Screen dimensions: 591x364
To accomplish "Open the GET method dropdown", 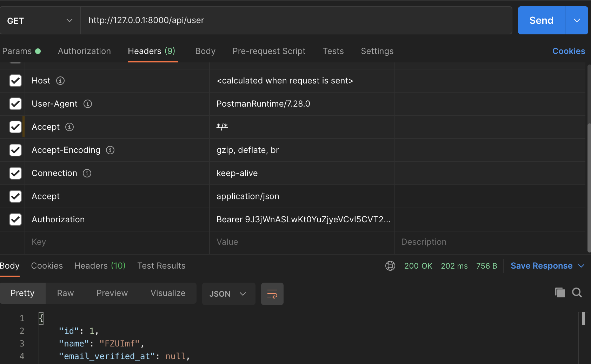I will pos(69,20).
